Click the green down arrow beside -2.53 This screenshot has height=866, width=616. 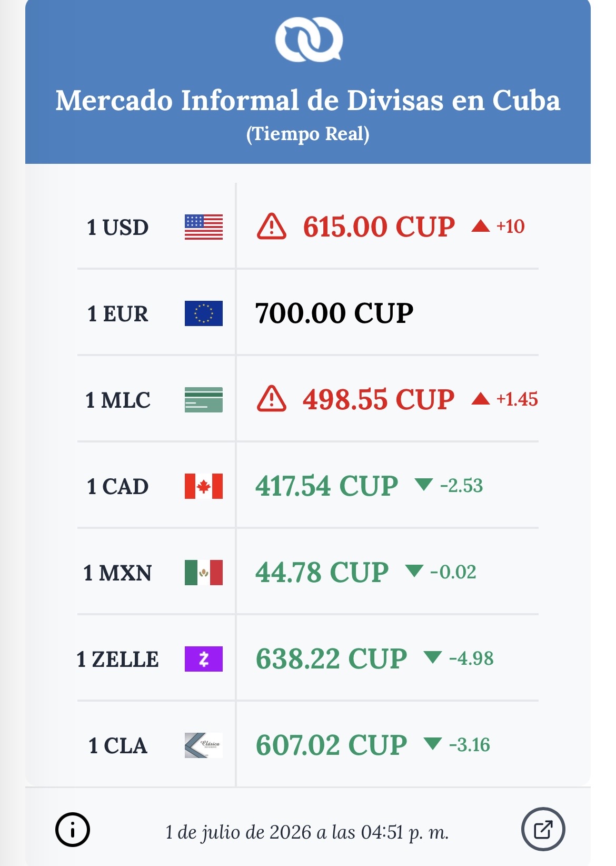tap(424, 484)
